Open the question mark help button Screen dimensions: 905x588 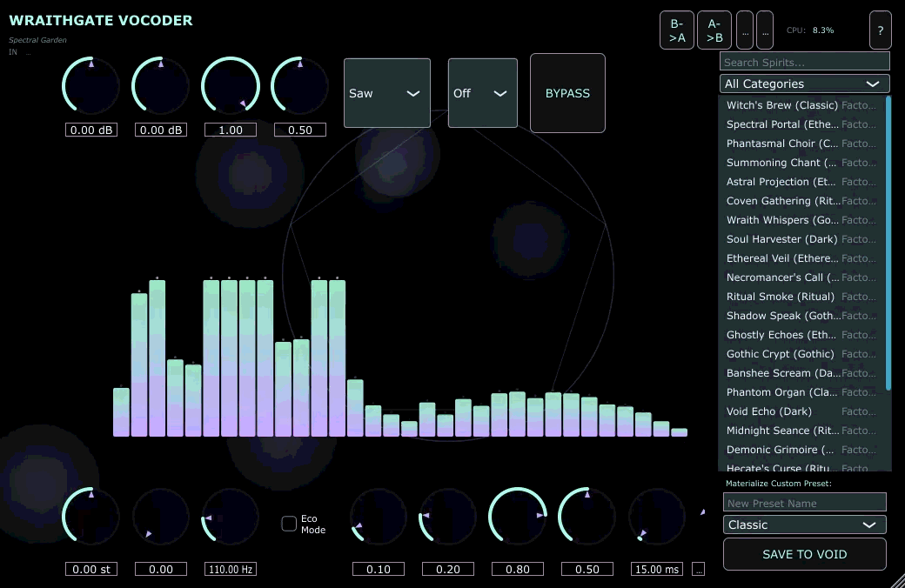tap(880, 30)
